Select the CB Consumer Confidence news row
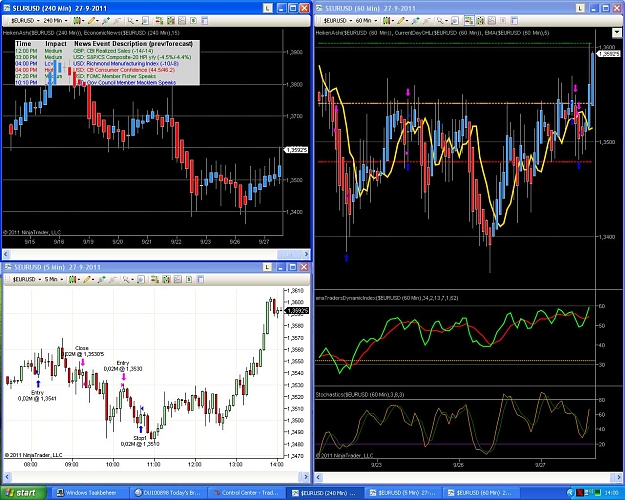 tap(107, 70)
